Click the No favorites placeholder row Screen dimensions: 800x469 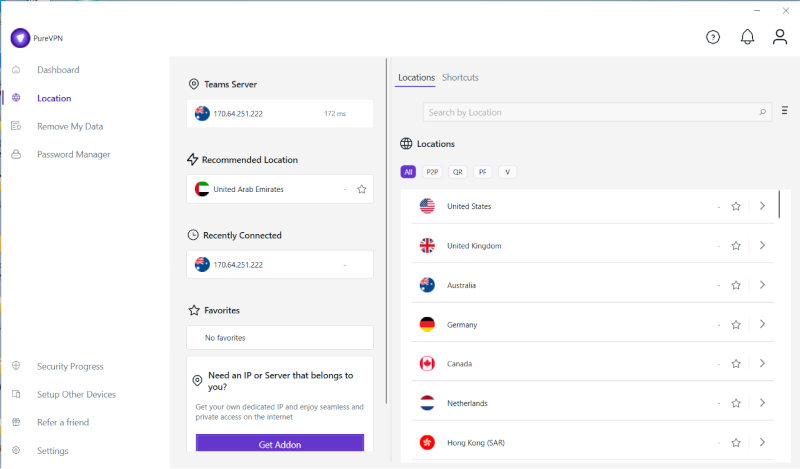280,338
